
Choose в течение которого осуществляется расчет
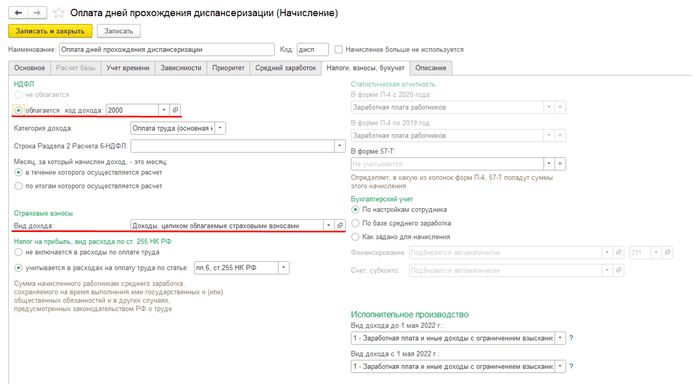point(18,172)
